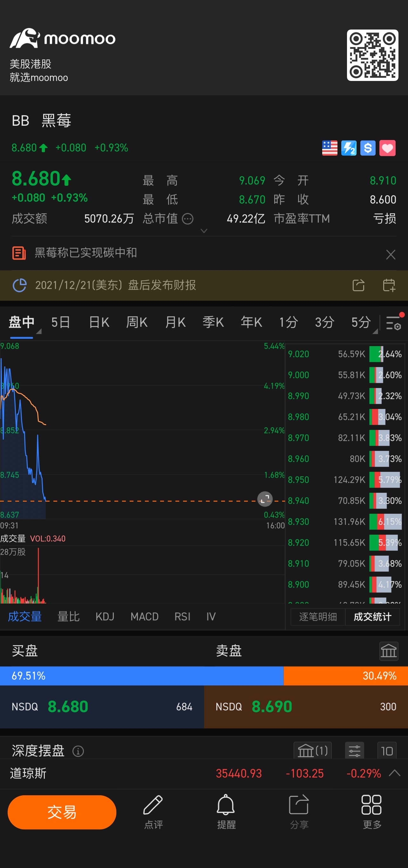408x868 pixels.
Task: Tap the orange 交易 trade button
Action: pyautogui.click(x=62, y=812)
